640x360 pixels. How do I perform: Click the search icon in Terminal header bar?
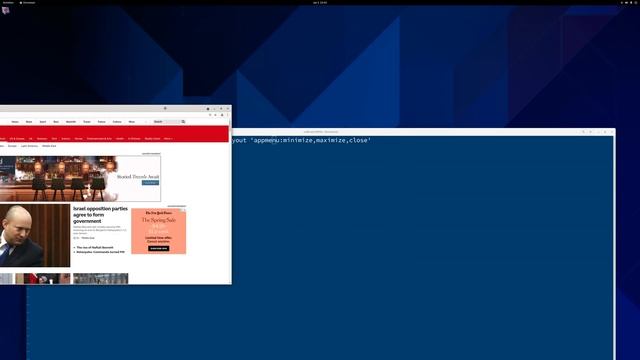click(583, 132)
